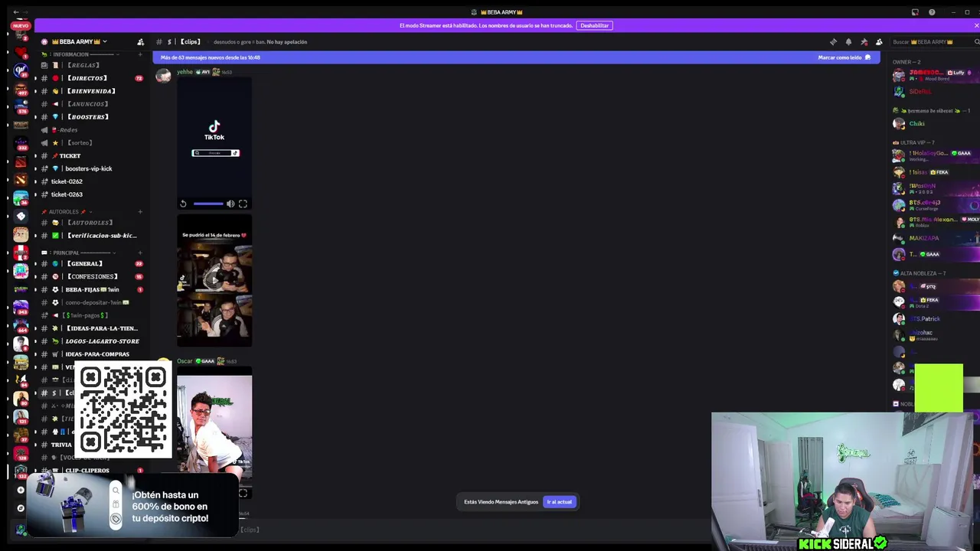Expand thread arrow next to DIRECTOS channel
Viewport: 980px width, 551px height.
34,78
